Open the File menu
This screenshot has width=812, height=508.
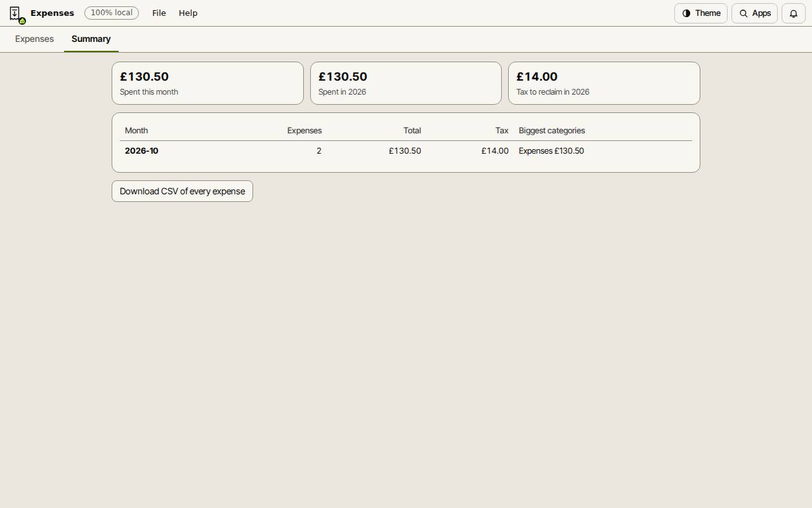[159, 13]
